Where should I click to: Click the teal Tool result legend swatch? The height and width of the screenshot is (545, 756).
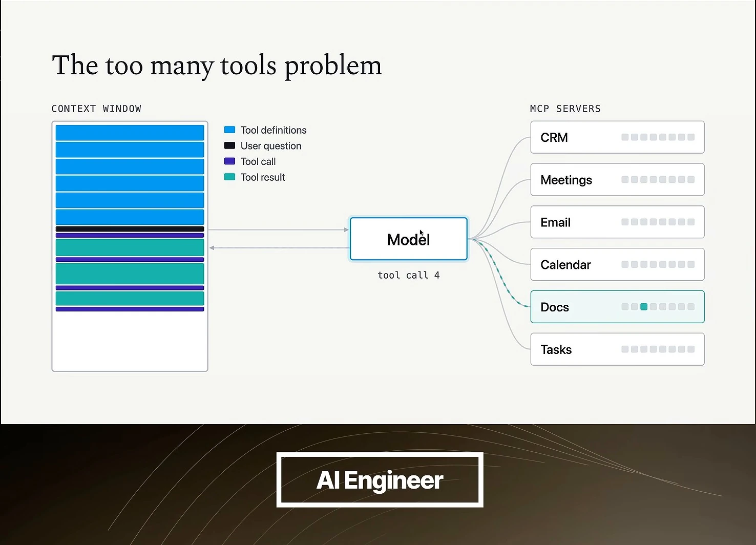point(229,177)
